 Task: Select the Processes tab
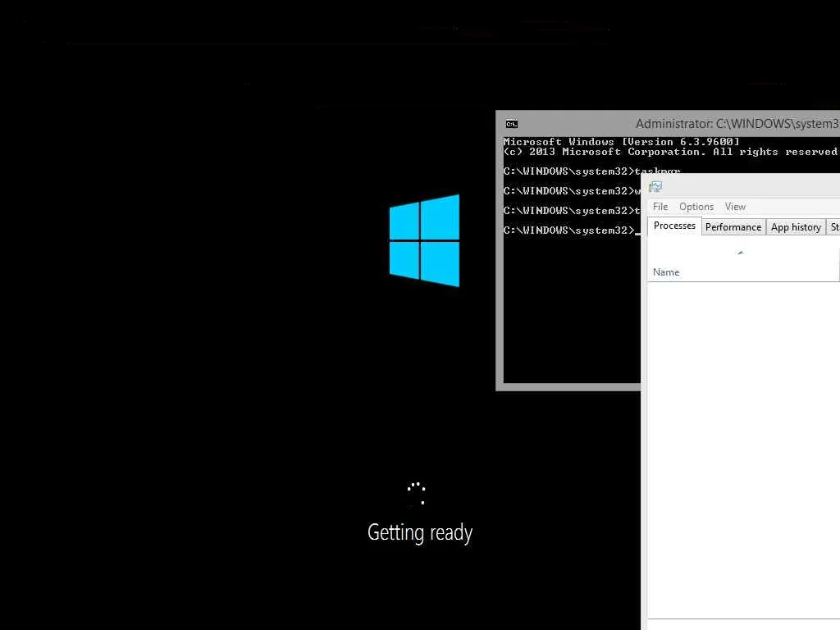(x=674, y=226)
